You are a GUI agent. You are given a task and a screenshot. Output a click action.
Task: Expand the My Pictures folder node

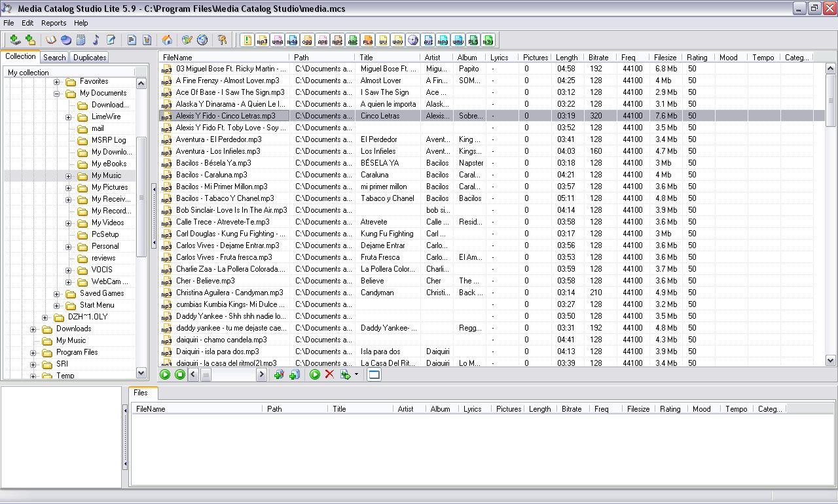point(69,188)
